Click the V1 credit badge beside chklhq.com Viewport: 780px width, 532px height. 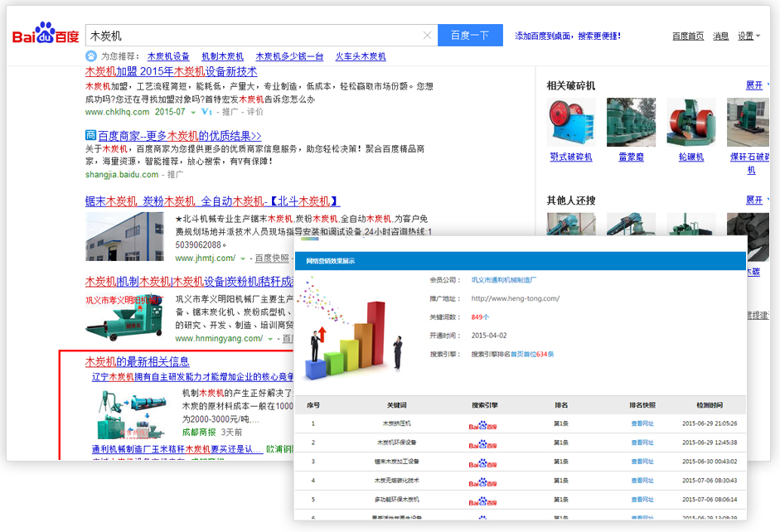[x=206, y=112]
